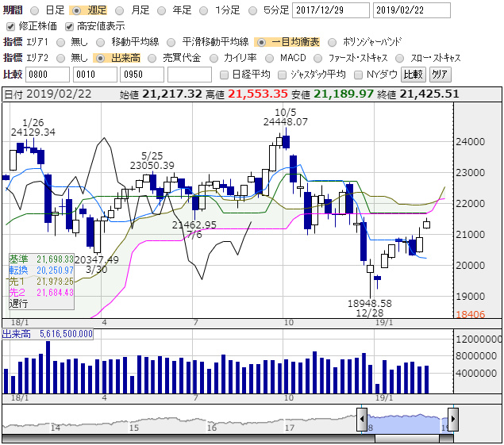Viewport: 504px width, 445px height.
Task: Click the latest weekly candlestick
Action: pyautogui.click(x=426, y=224)
